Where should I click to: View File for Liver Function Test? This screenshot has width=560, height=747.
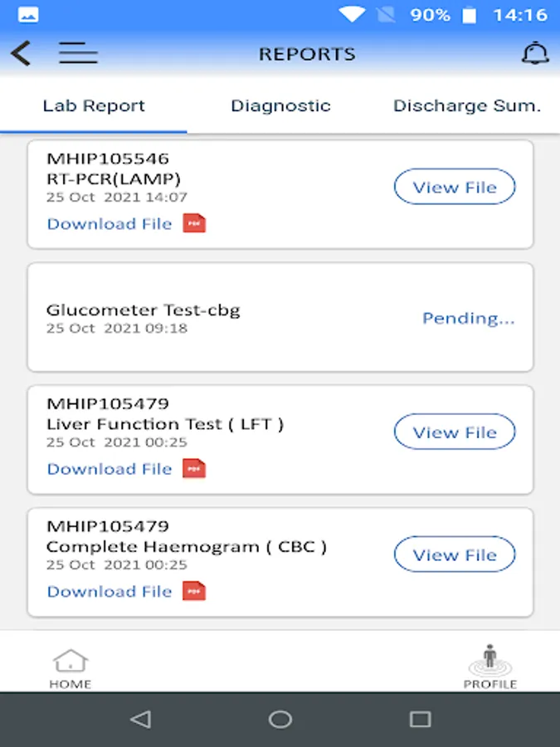point(455,432)
